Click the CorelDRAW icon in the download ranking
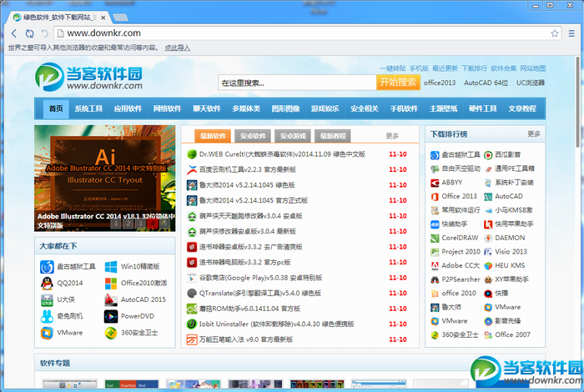The image size is (584, 392). point(435,239)
